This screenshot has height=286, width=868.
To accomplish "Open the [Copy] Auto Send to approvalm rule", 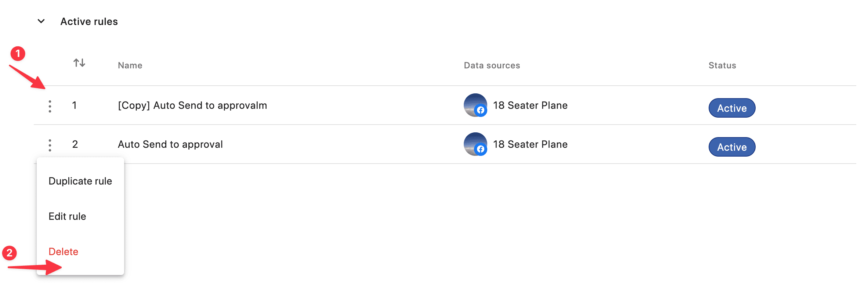I will (x=192, y=106).
